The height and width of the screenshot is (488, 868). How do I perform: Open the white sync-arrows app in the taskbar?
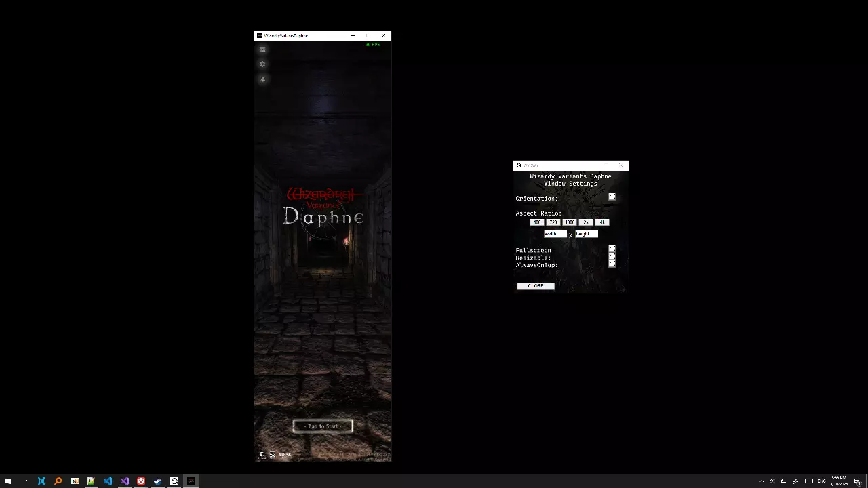tap(174, 481)
